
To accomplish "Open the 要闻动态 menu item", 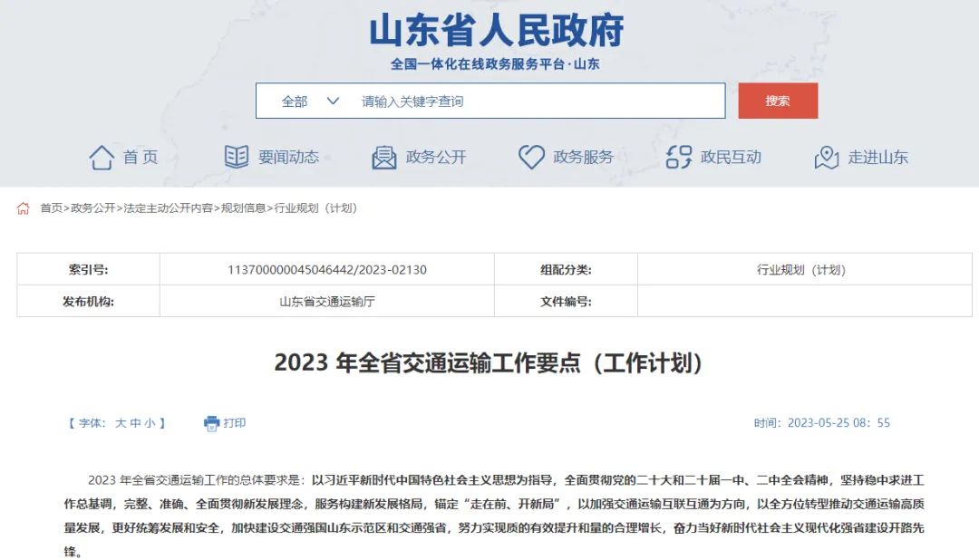I will pos(288,158).
